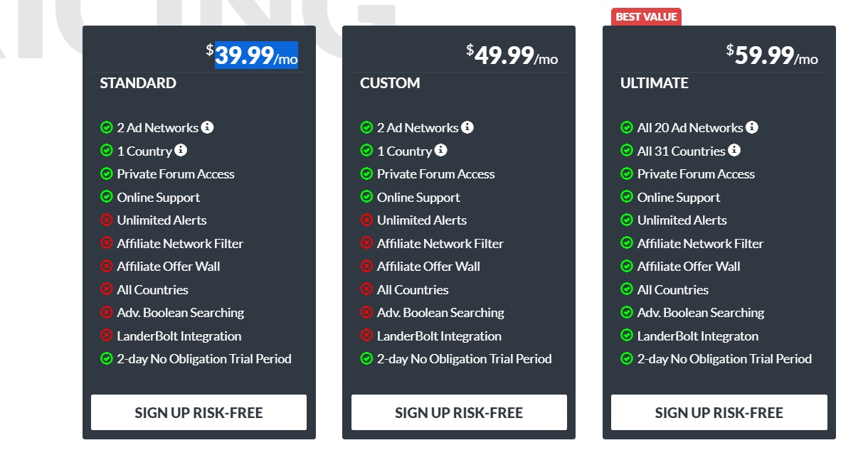The height and width of the screenshot is (455, 868).
Task: Click the ULTIMATE plan heading
Action: pos(655,83)
